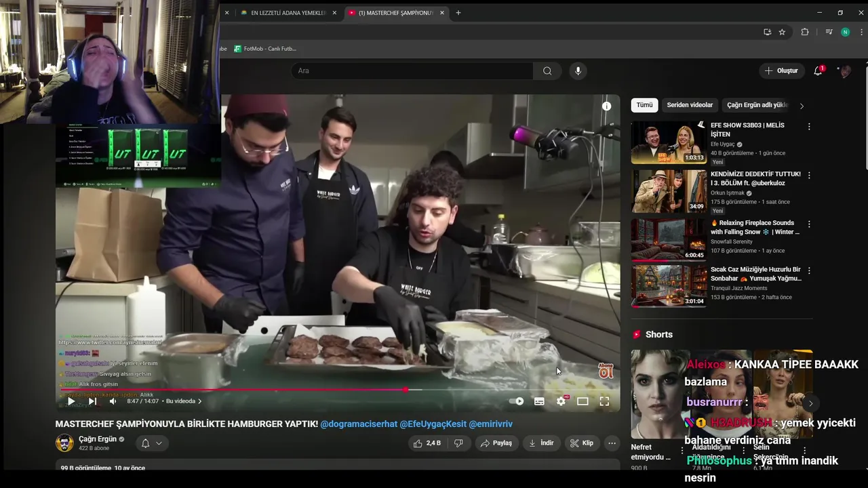Click the Abone ol watermark in video
Viewport: 868px width, 488px height.
pyautogui.click(x=606, y=371)
